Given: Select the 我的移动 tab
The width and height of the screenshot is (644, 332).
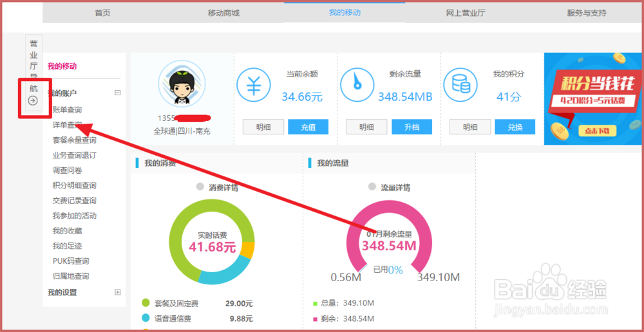Looking at the screenshot, I should coord(345,12).
